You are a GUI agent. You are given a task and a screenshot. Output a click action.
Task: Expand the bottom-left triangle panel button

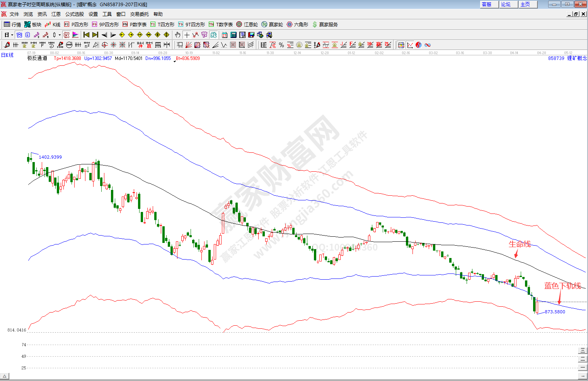click(5, 376)
